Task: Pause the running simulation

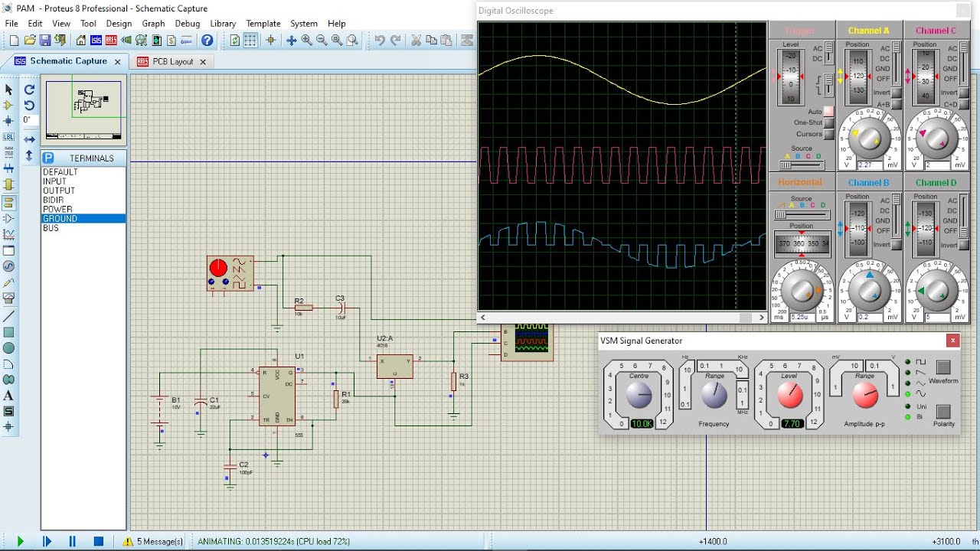Action: [72, 541]
